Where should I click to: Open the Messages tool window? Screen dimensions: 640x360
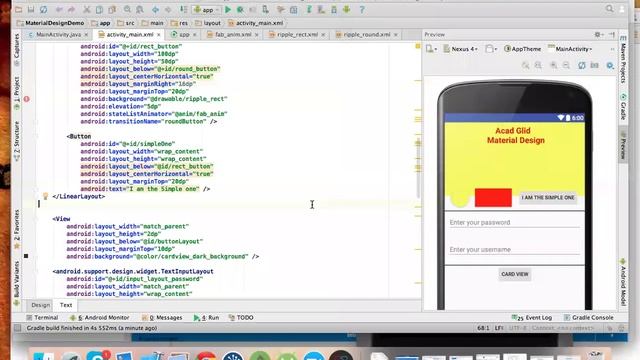162,318
